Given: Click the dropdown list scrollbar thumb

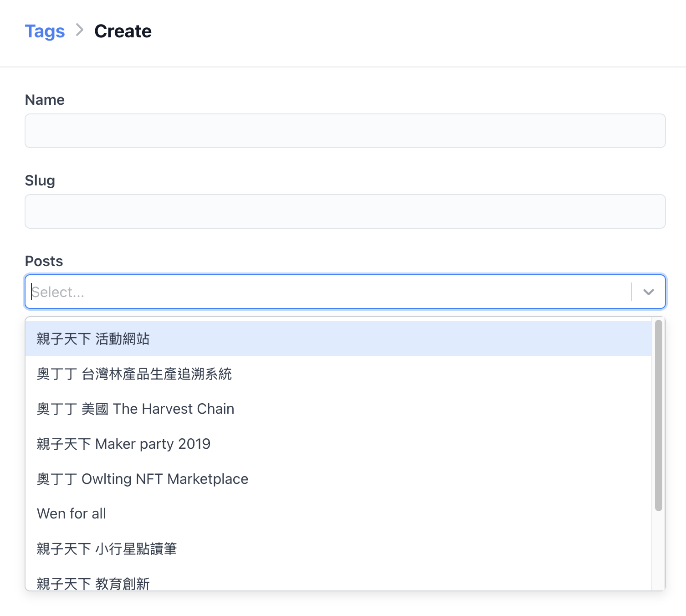Looking at the screenshot, I should coord(658,416).
